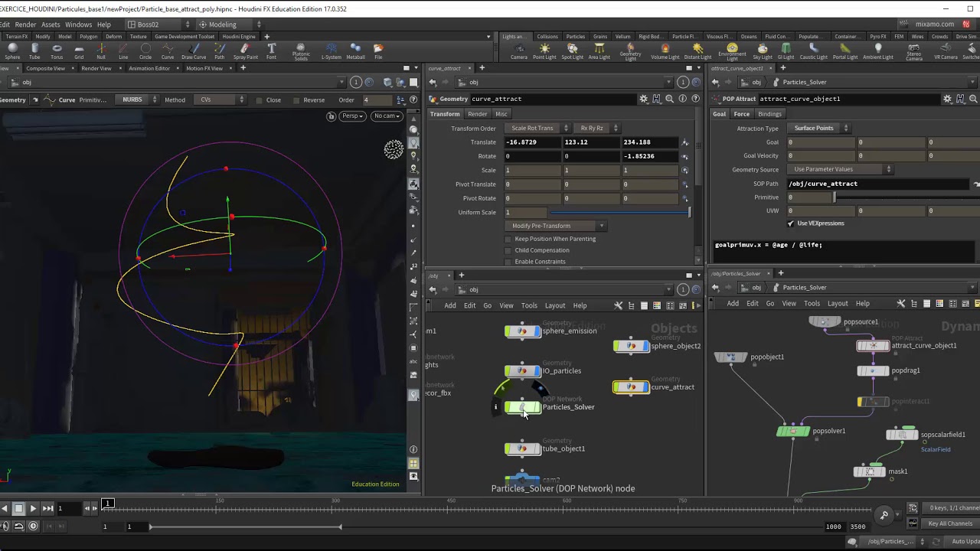Select the popsolver1 node in DOP network
980x551 pixels.
click(792, 431)
